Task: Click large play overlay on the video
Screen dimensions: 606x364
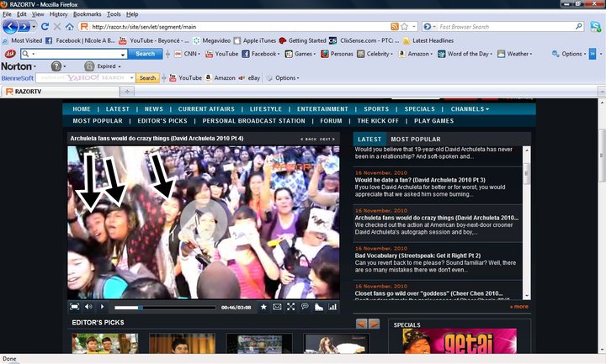Action: pyautogui.click(x=204, y=221)
